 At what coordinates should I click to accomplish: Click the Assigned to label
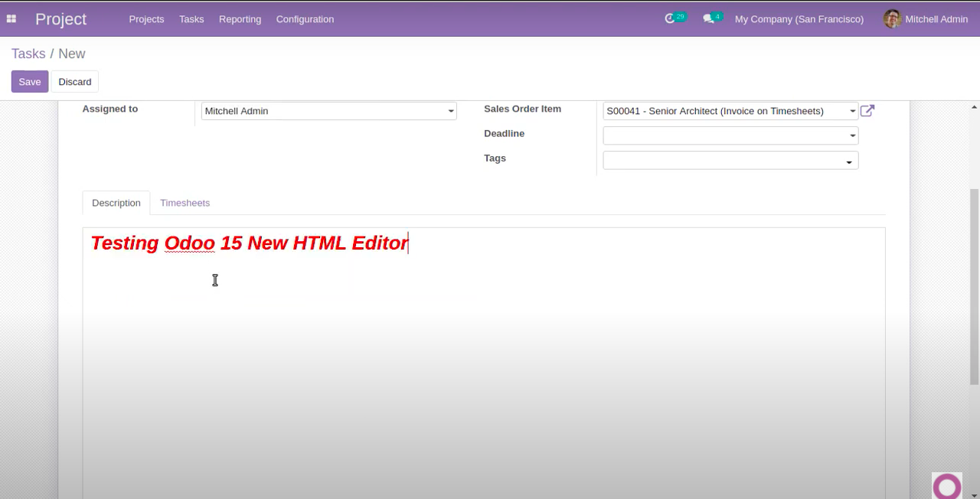coord(110,109)
